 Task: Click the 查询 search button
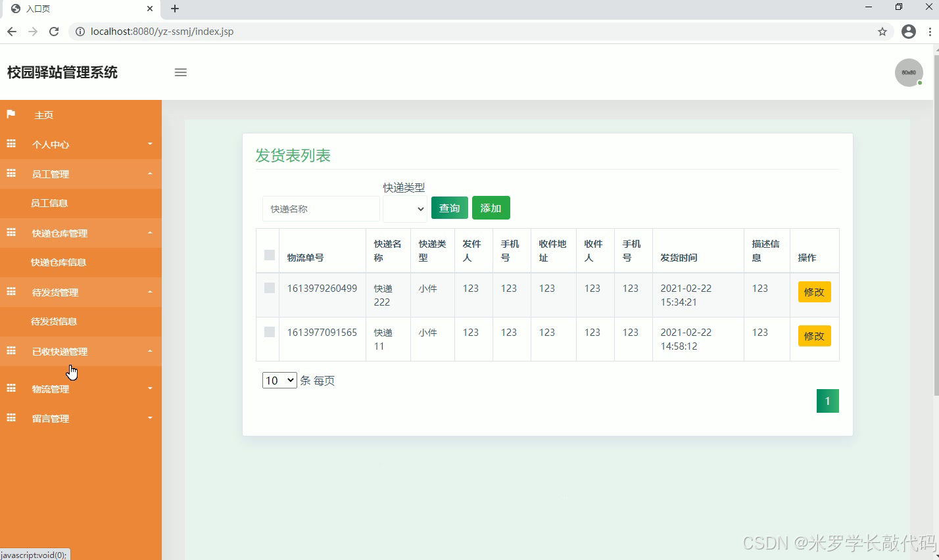tap(449, 208)
